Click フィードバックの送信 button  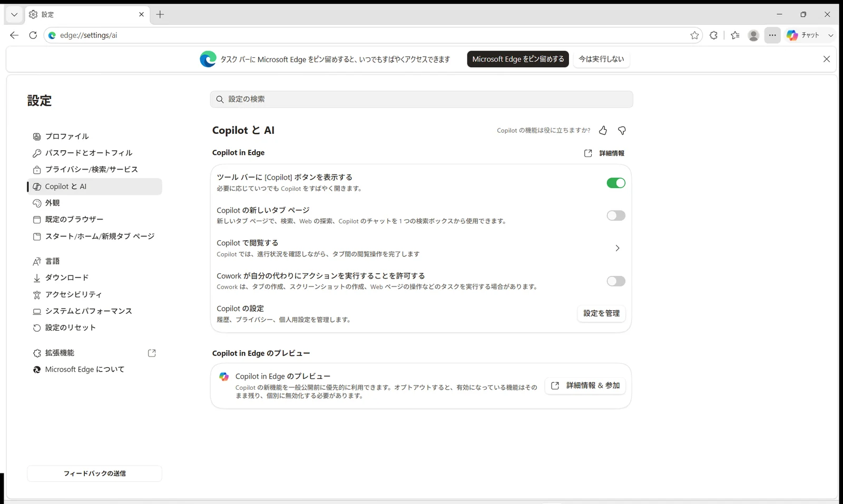click(95, 473)
